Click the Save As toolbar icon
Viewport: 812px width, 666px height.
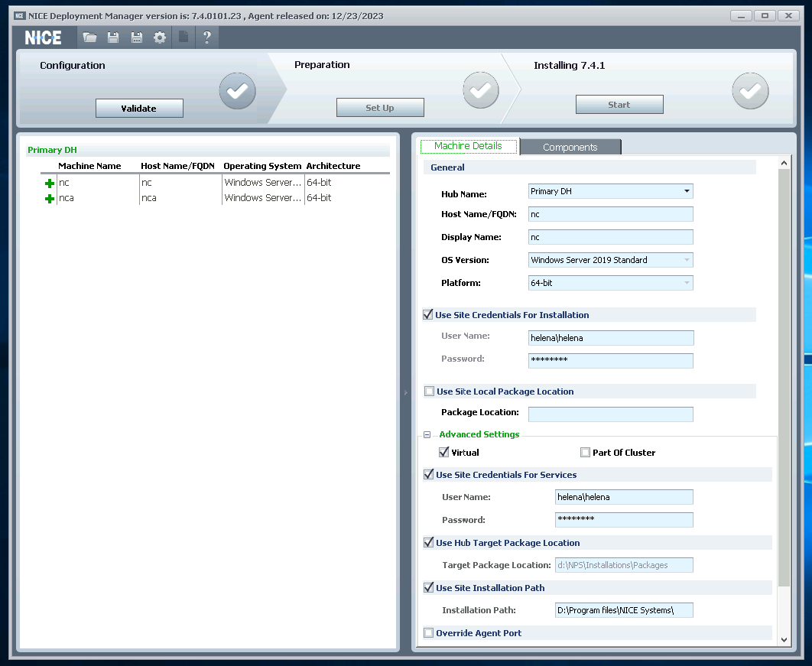pyautogui.click(x=136, y=37)
